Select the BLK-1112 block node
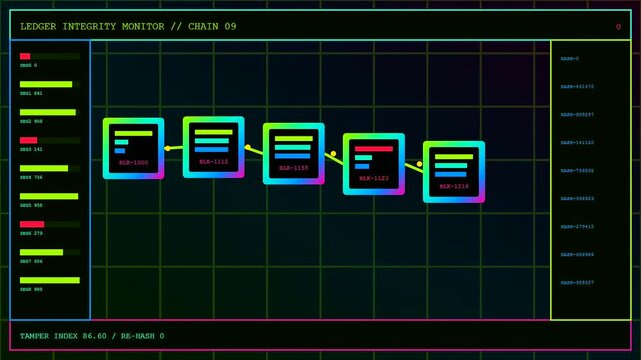641x360 pixels. click(213, 147)
